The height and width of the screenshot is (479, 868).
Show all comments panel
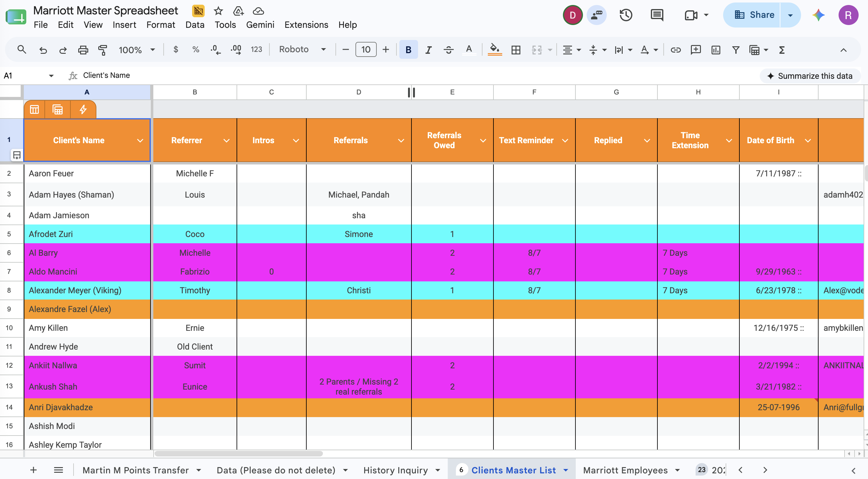point(657,15)
